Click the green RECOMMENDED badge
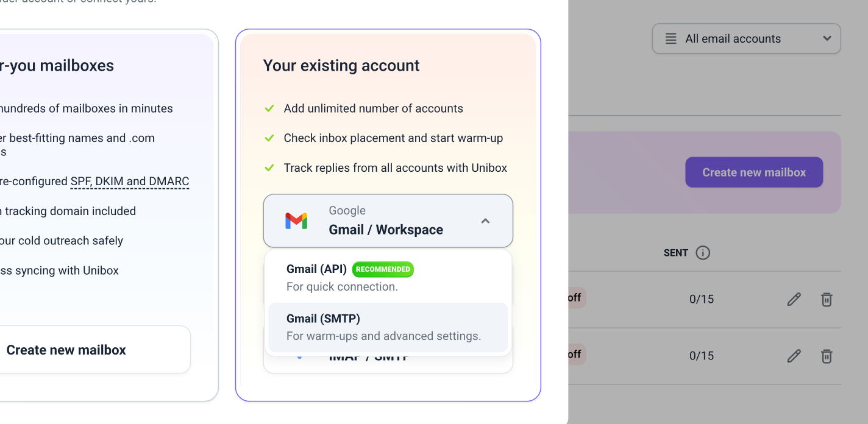The height and width of the screenshot is (424, 868). [x=383, y=269]
